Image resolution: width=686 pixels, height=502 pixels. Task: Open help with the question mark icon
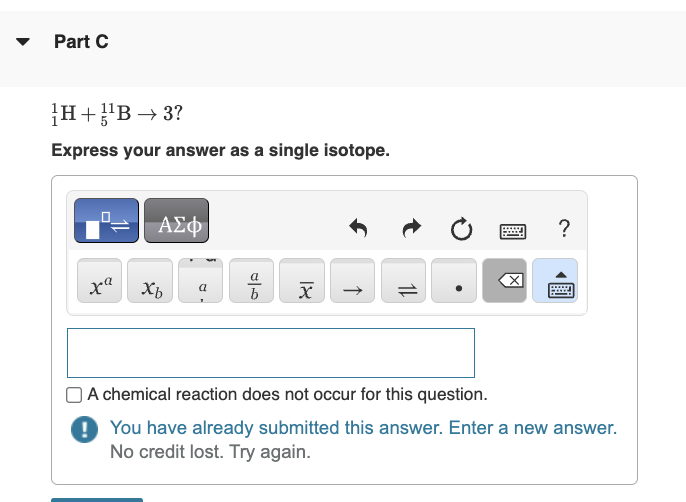564,228
